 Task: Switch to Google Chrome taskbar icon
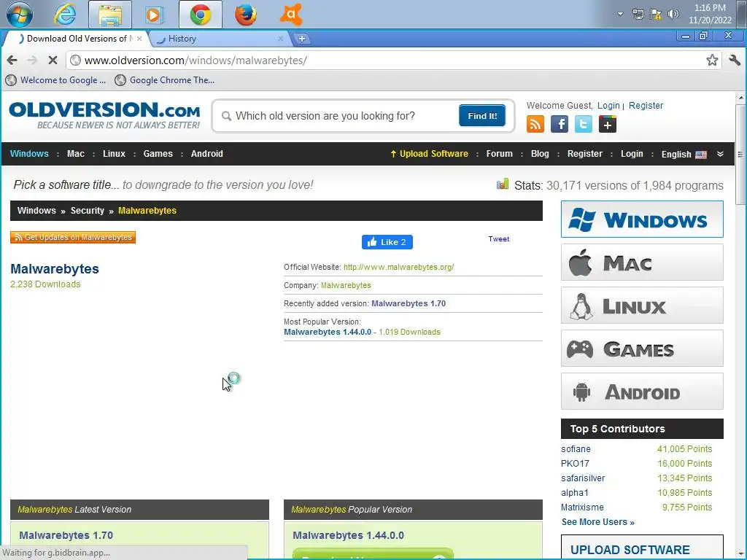[201, 15]
